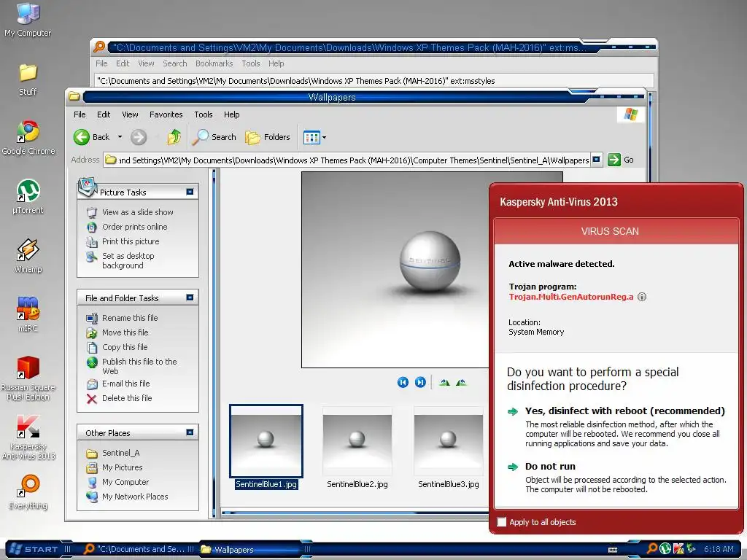The height and width of the screenshot is (560, 747).
Task: Click E-mail this file
Action: (125, 384)
